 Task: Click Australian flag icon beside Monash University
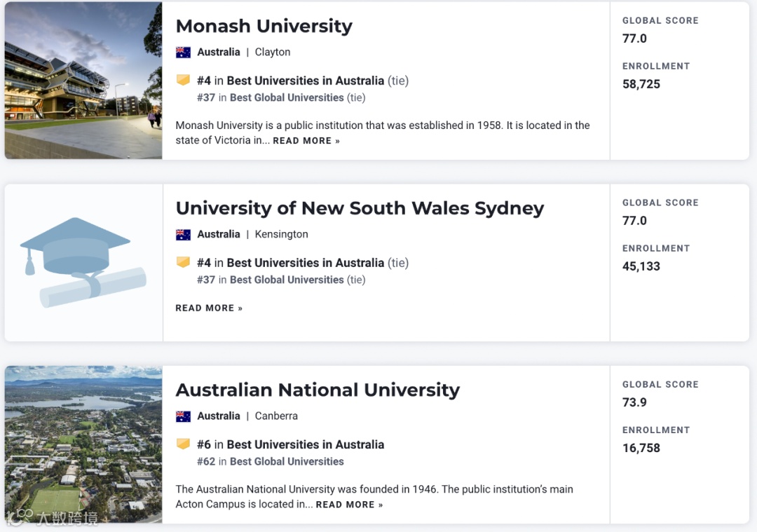[183, 52]
